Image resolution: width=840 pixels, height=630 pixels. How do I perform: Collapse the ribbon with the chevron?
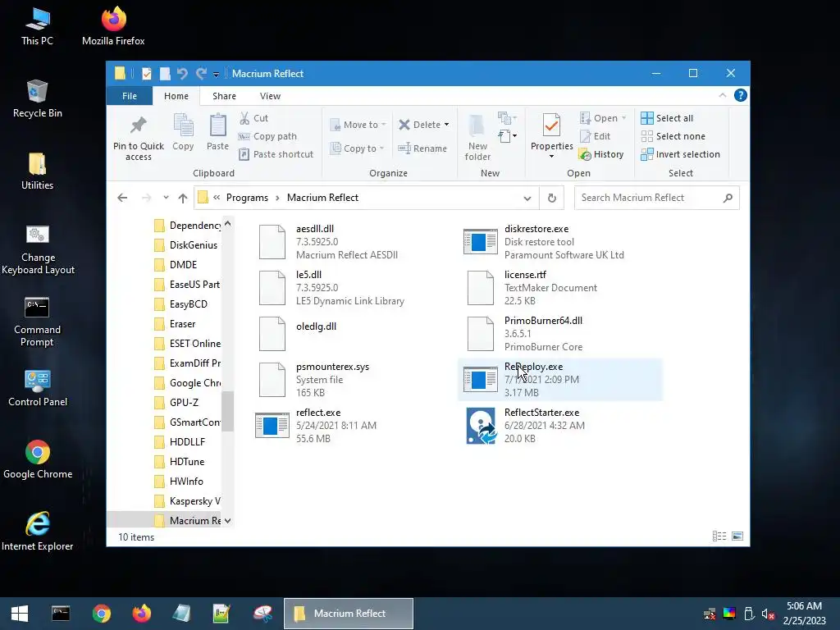click(x=722, y=95)
